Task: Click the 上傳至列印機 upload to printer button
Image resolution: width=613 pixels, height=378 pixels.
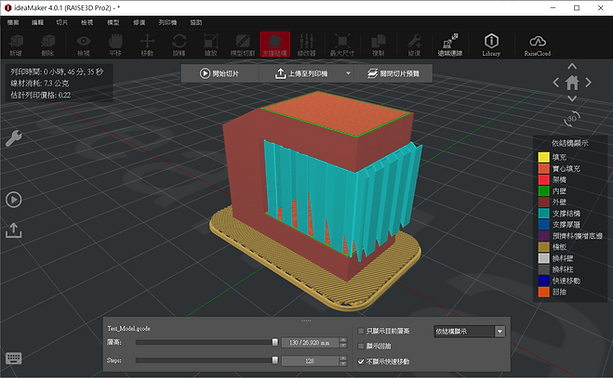Action: (301, 73)
